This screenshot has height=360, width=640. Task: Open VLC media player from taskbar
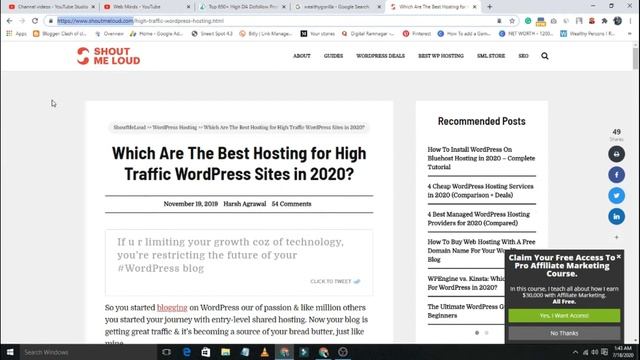(x=264, y=352)
